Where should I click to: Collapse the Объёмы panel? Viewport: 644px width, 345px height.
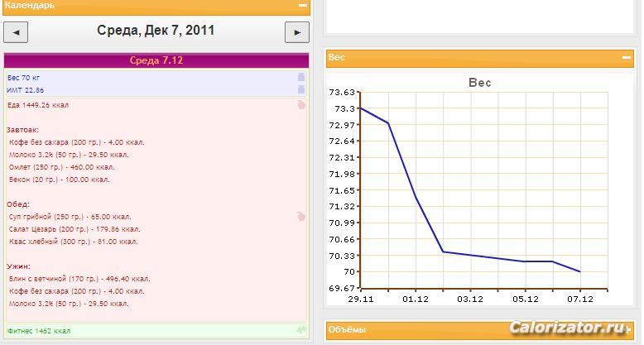[x=627, y=330]
